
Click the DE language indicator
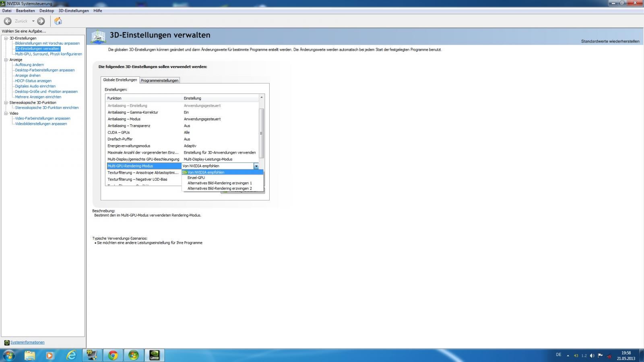558,355
